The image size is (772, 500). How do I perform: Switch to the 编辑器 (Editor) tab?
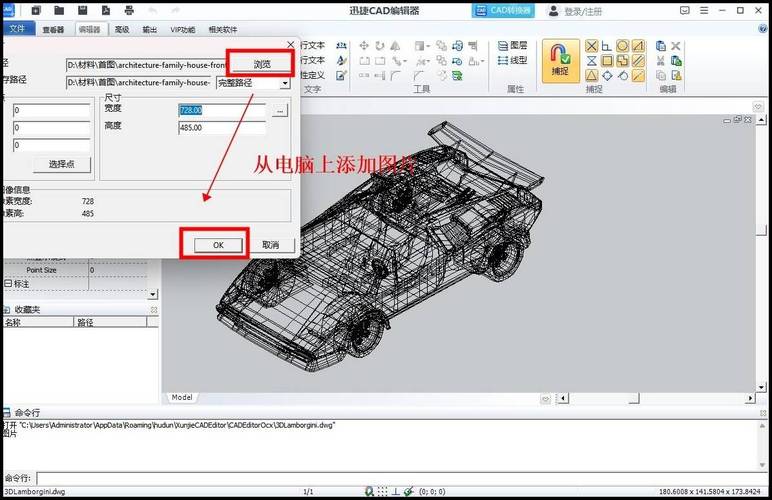[x=90, y=30]
